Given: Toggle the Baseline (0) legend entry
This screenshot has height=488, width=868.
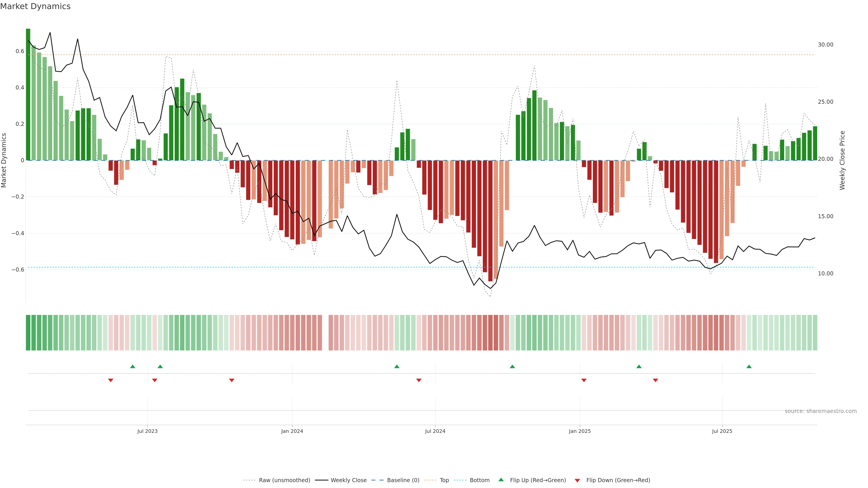Looking at the screenshot, I should (403, 480).
